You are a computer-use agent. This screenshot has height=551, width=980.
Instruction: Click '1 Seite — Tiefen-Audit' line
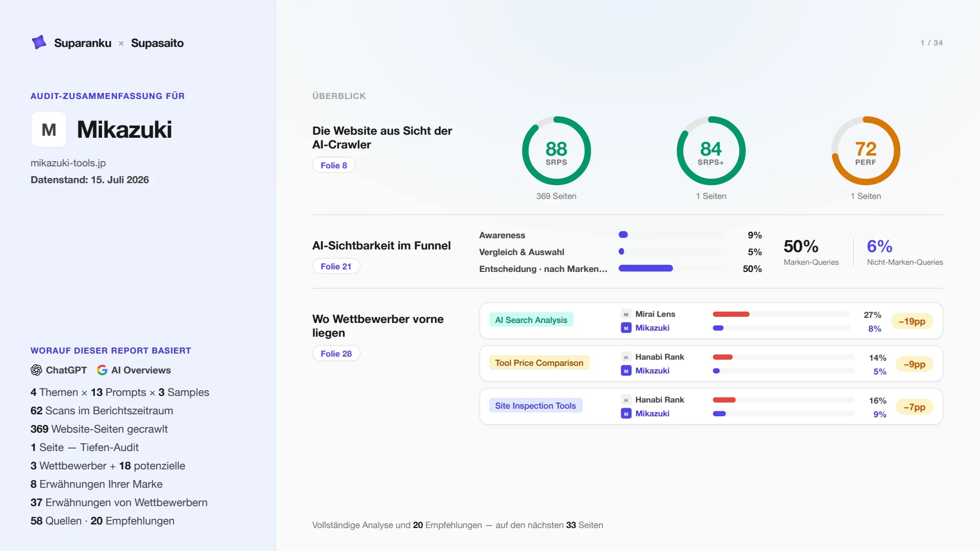(x=85, y=447)
